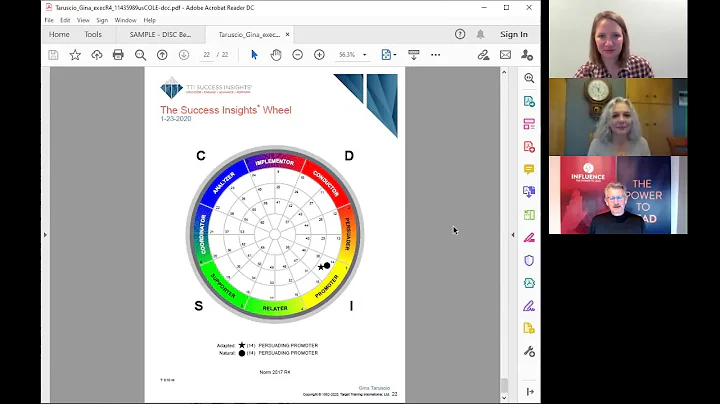720x404 pixels.
Task: Open the Help question mark icon
Action: pyautogui.click(x=460, y=34)
